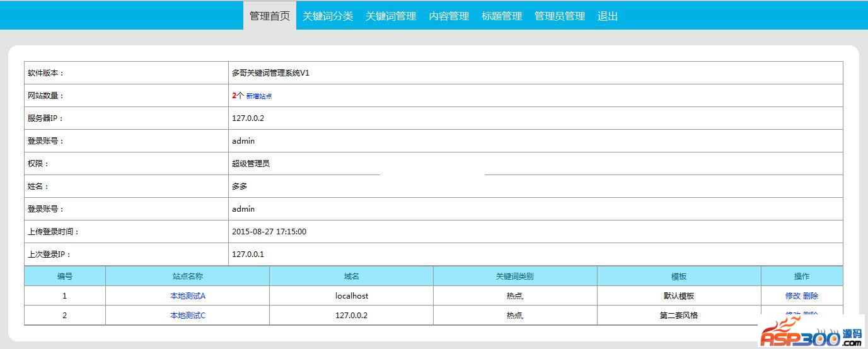Go to 关键词分类 in the top menu

tap(328, 16)
